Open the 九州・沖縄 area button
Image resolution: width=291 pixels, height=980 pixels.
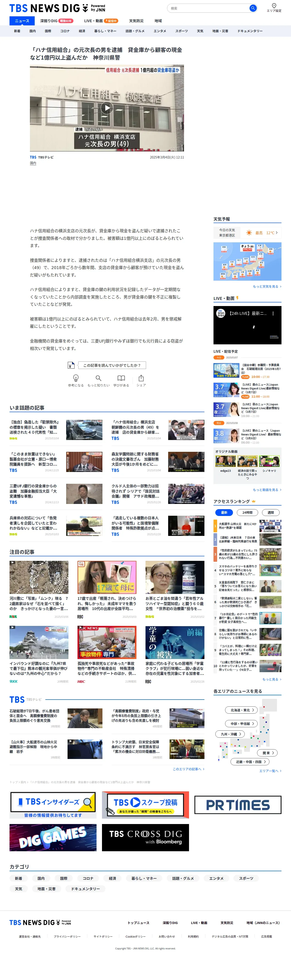230,734
